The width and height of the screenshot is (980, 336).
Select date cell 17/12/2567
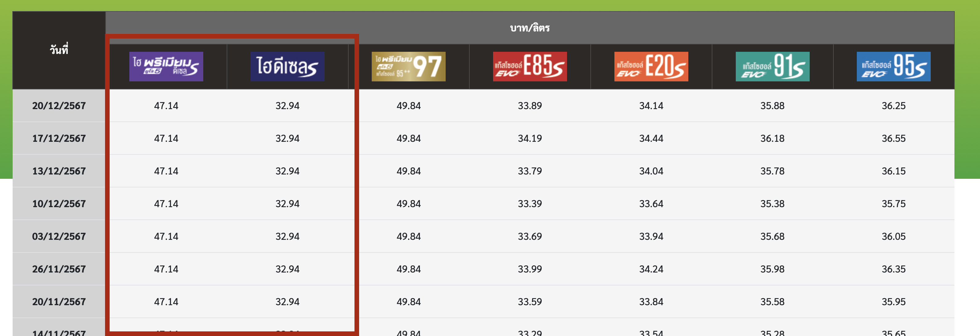click(59, 138)
